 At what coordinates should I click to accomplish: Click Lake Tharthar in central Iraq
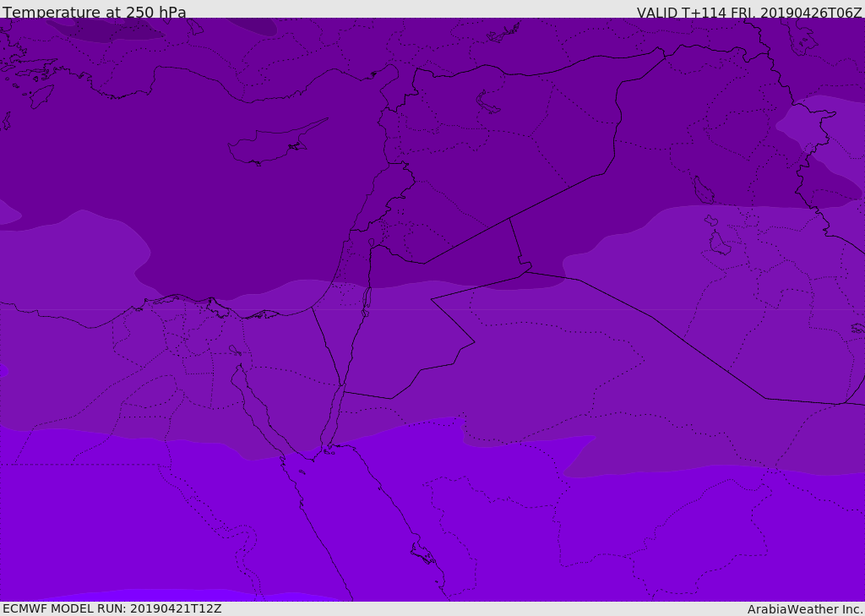coord(703,191)
